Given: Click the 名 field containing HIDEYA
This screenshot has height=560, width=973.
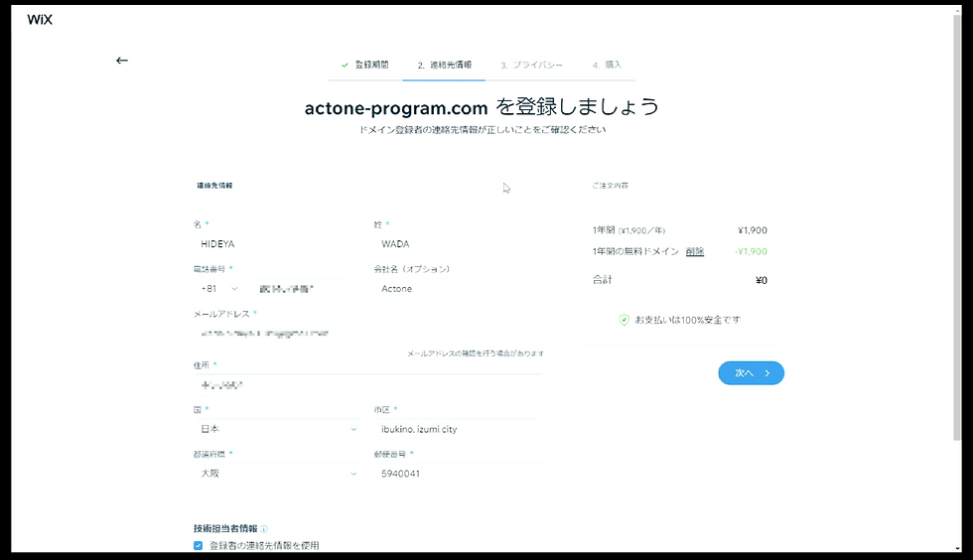Looking at the screenshot, I should 277,244.
